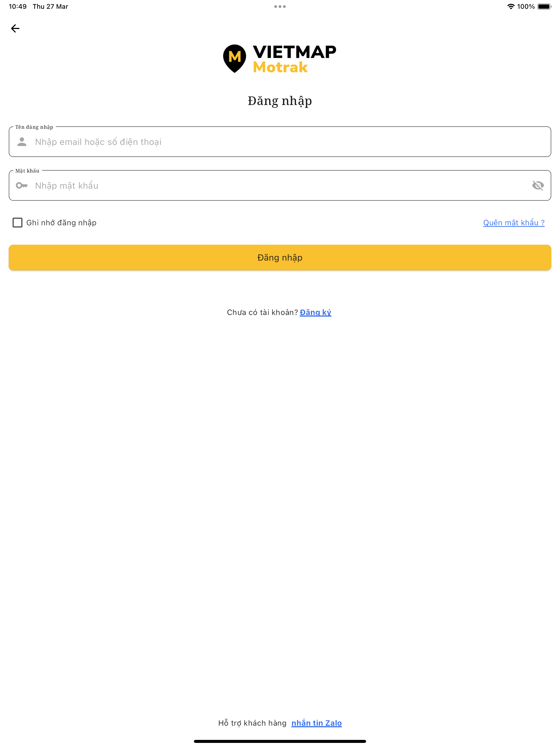Select the Đăng nhập page title
The image size is (560, 747).
click(x=280, y=100)
